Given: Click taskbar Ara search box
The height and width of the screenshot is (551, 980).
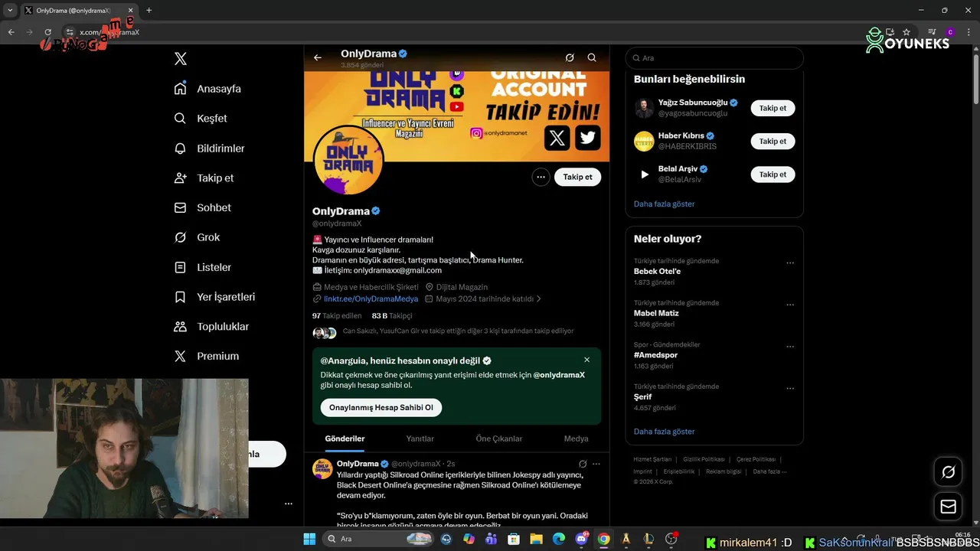Looking at the screenshot, I should pos(377,539).
